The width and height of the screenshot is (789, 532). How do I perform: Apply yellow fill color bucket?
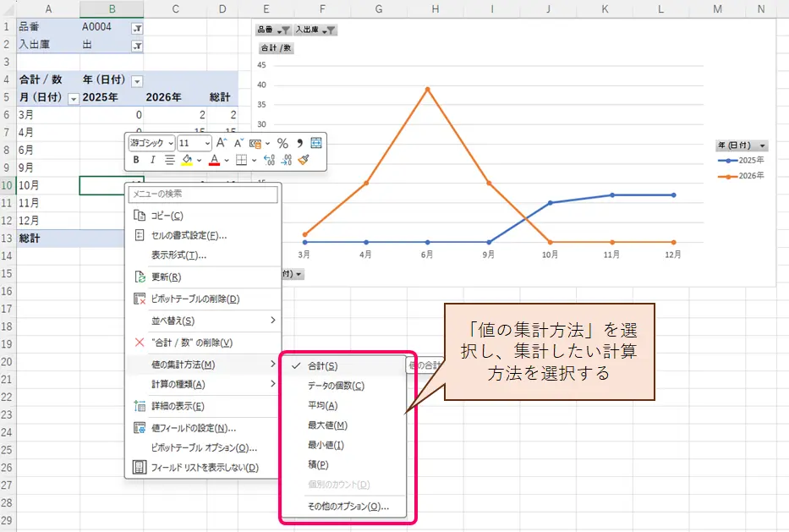click(x=187, y=160)
